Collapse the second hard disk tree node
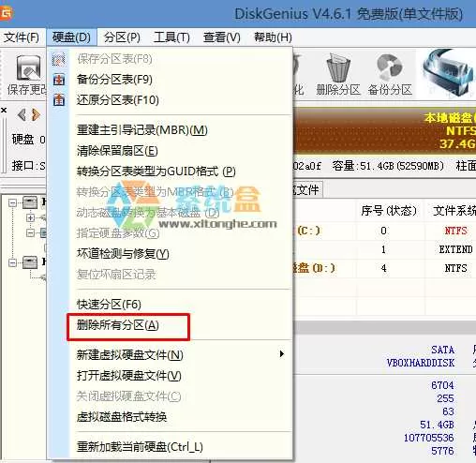The width and height of the screenshot is (476, 463). click(12, 262)
